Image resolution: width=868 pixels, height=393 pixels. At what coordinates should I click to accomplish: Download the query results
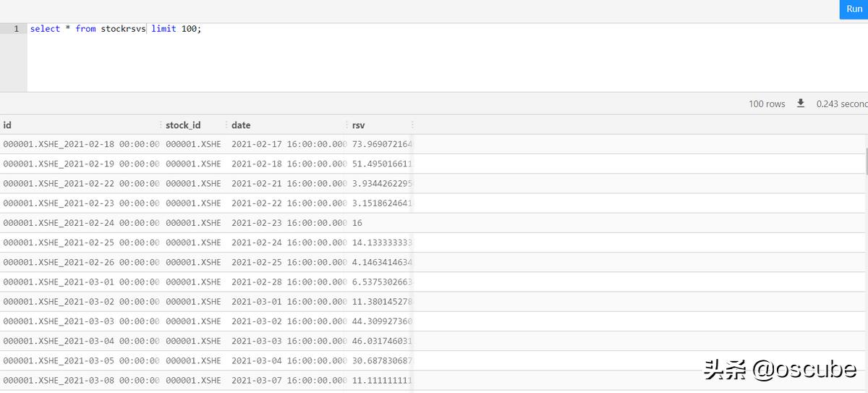coord(801,103)
